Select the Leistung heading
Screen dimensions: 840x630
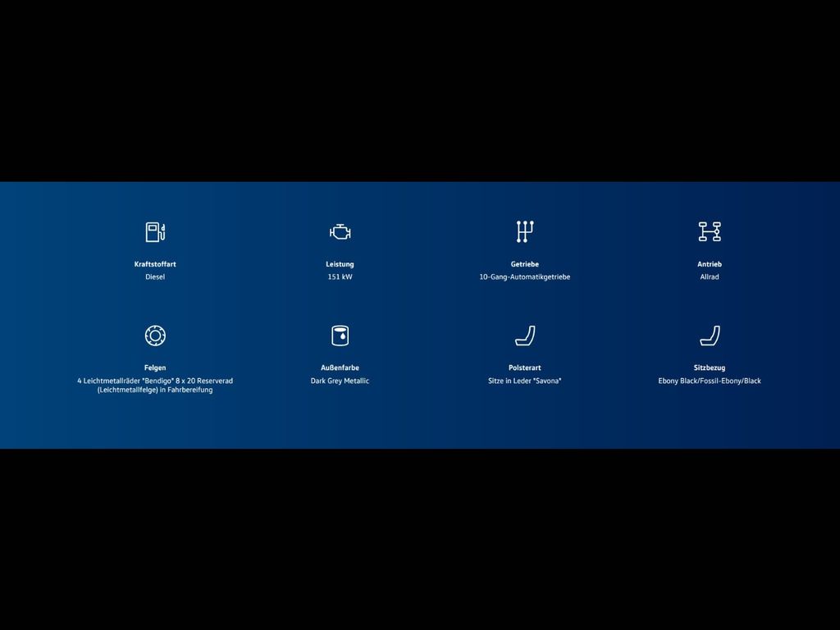(340, 264)
